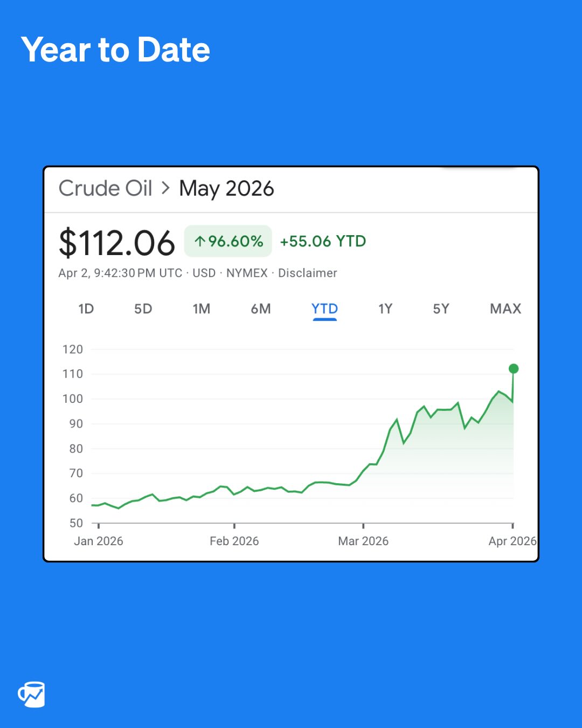Open the 1Y chart view

click(385, 309)
